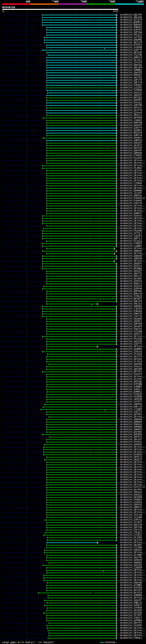Image resolution: width=146 pixels, height=644 pixels.
Task: Select hit label UniRef100_Q8L4P8
Action: click(131, 67)
